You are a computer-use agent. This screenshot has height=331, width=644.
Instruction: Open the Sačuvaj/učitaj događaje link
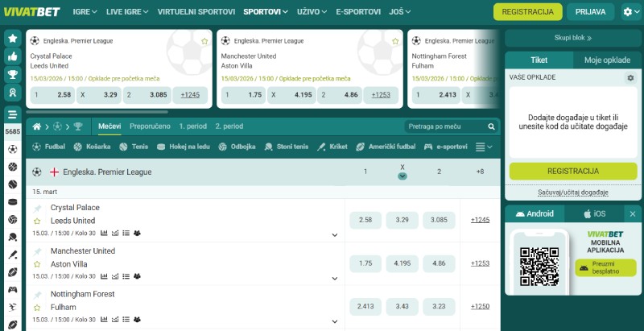572,192
